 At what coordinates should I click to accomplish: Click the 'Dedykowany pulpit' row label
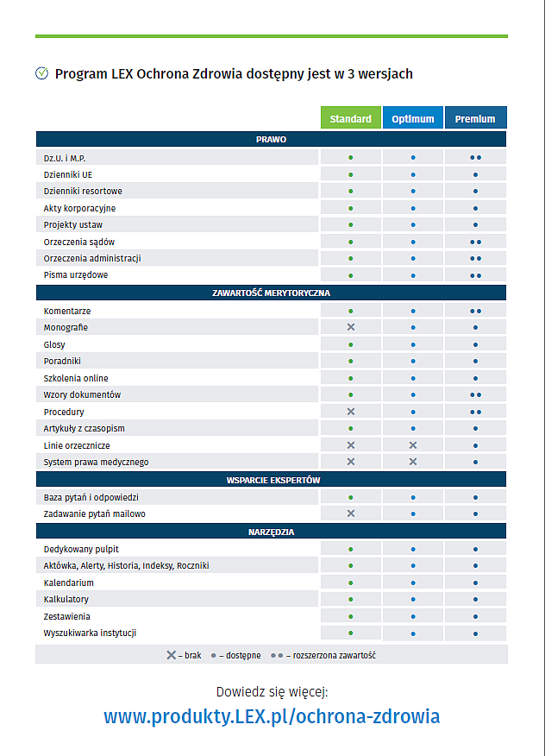(x=81, y=549)
